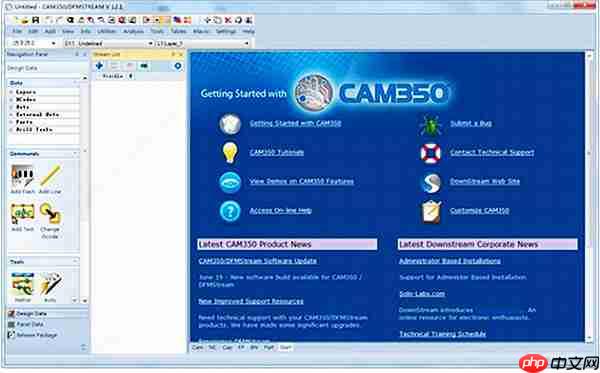The width and height of the screenshot is (600, 373).
Task: Open the Edit menu
Action: coord(33,31)
